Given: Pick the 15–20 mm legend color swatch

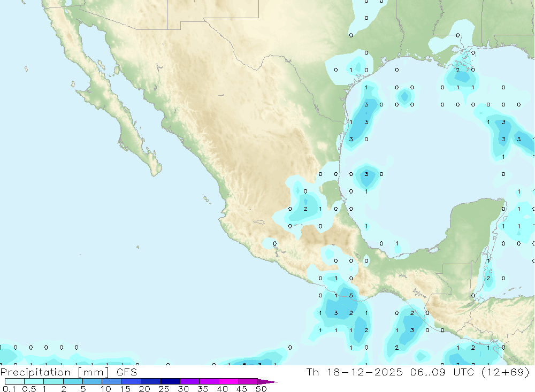Looking at the screenshot, I should tap(132, 381).
